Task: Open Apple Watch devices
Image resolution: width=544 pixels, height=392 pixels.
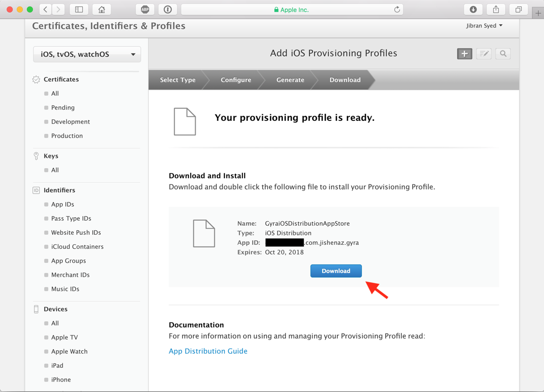Action: (x=70, y=352)
